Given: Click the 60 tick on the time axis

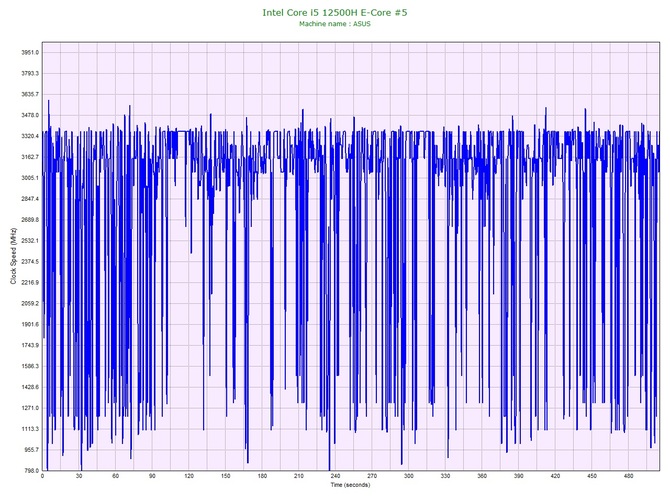Looking at the screenshot, I should 115,476.
